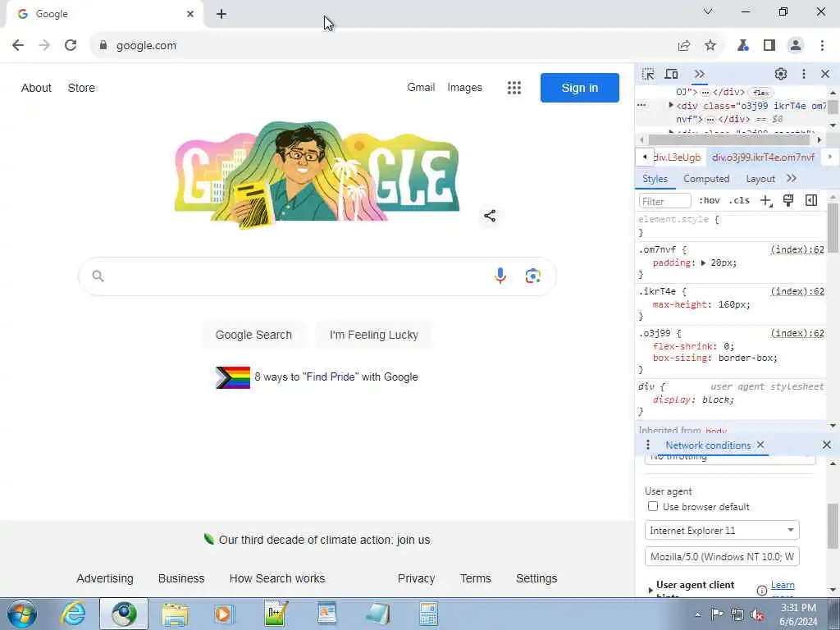
Task: Open the drawer three-dot menu
Action: click(x=648, y=445)
